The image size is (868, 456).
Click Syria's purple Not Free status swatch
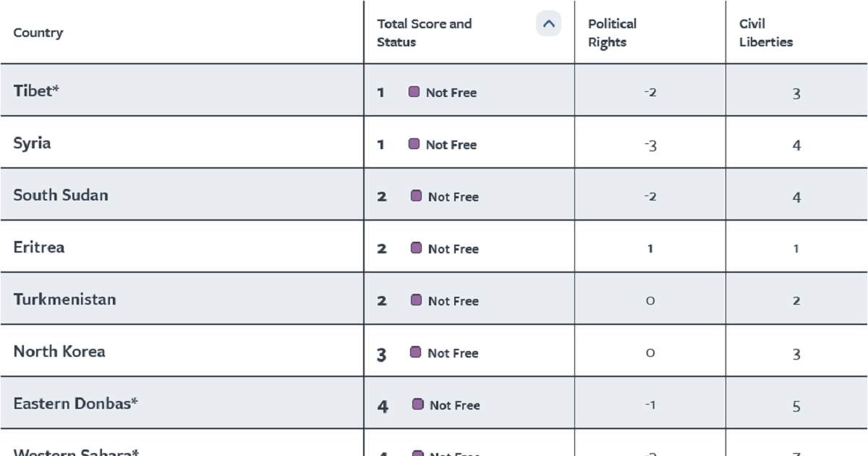(414, 144)
